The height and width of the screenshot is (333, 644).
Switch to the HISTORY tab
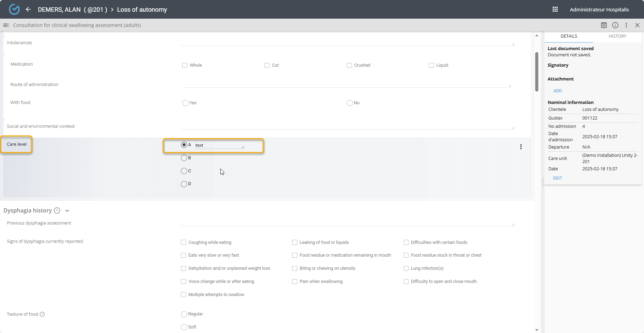(617, 36)
